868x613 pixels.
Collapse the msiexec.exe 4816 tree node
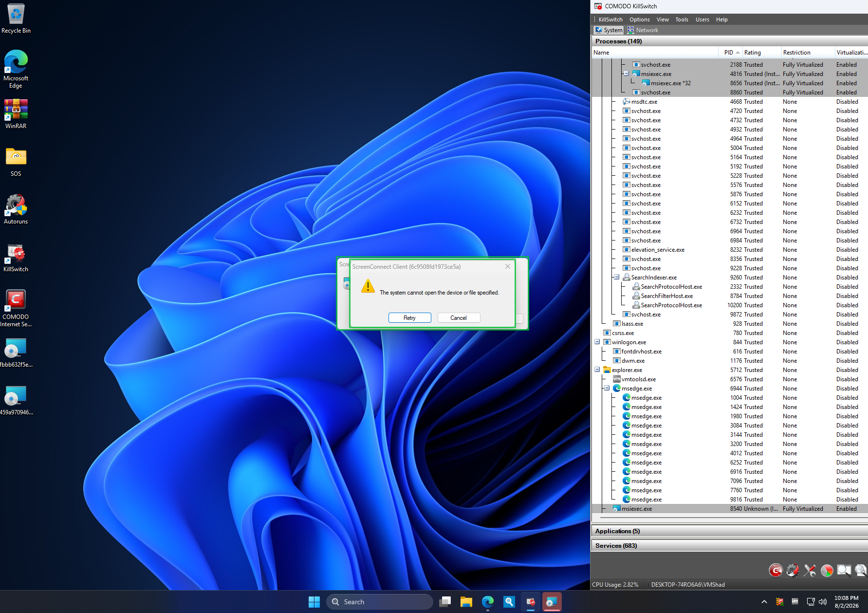pyautogui.click(x=627, y=74)
